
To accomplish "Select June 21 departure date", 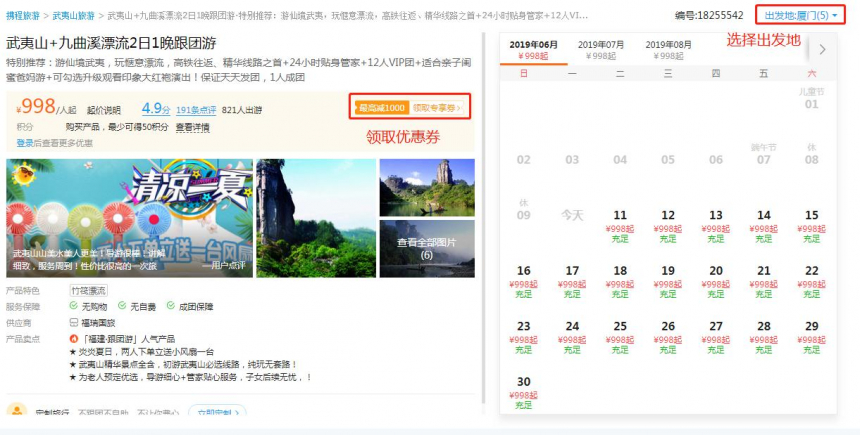I will point(763,281).
